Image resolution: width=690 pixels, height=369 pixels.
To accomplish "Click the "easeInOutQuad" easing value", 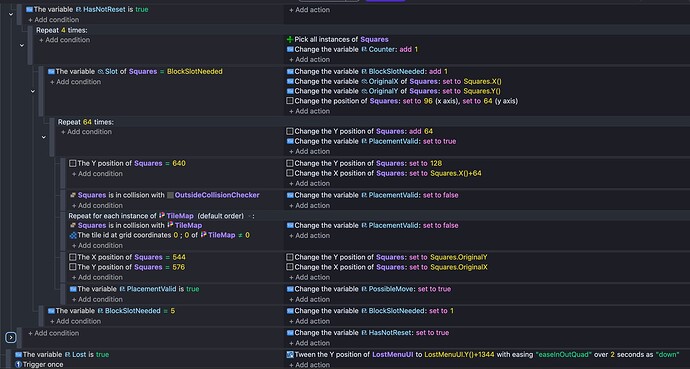I will 564,354.
